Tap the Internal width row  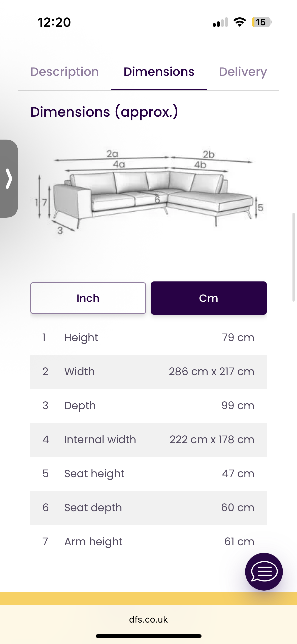point(148,440)
